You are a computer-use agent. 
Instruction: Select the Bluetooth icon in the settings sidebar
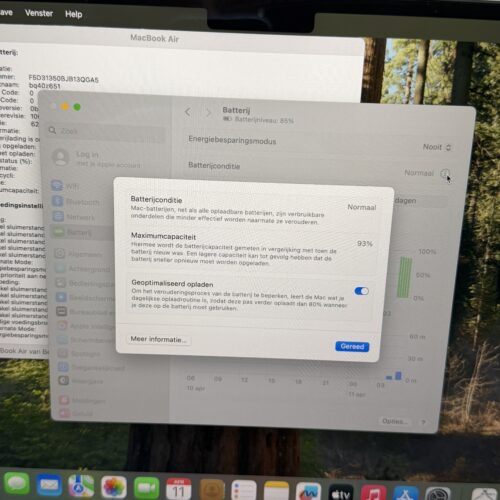point(58,201)
